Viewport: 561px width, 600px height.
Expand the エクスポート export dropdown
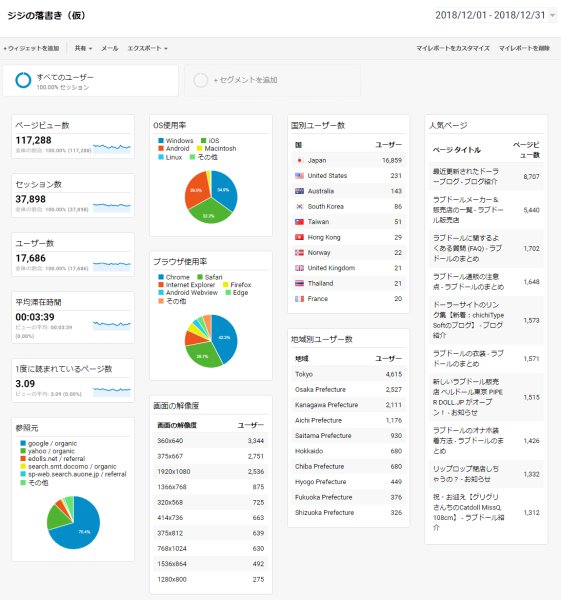tap(147, 48)
